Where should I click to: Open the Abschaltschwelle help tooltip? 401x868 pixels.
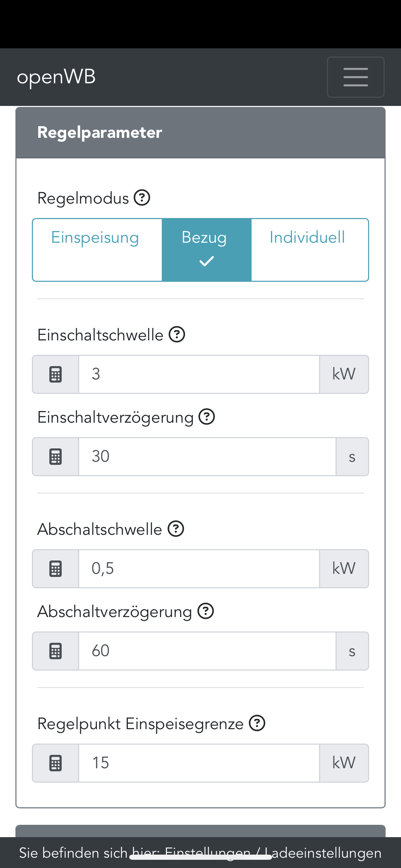176,529
